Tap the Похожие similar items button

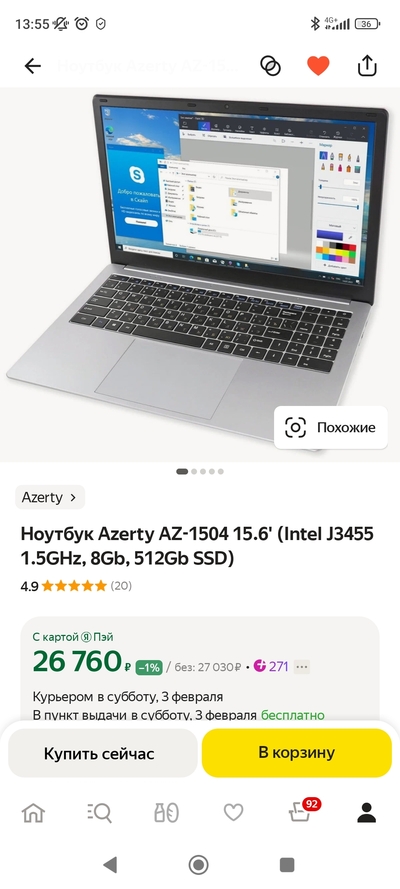(x=331, y=427)
